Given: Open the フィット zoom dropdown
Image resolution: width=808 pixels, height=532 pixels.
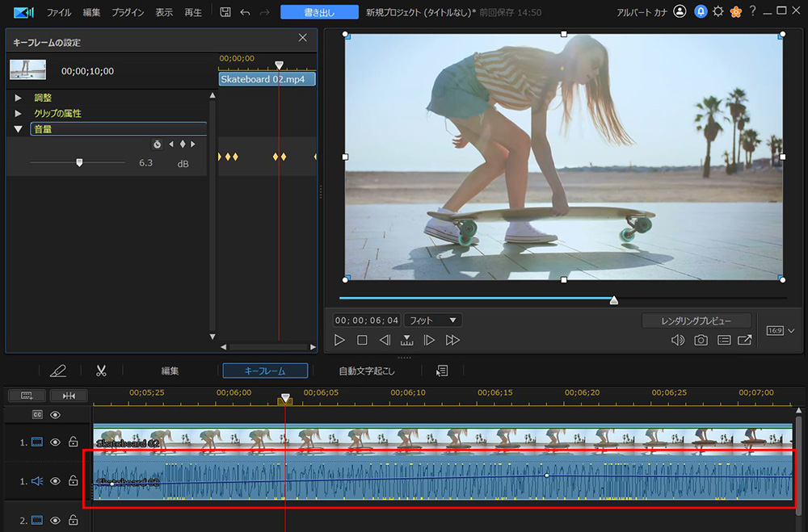Looking at the screenshot, I should [x=432, y=320].
